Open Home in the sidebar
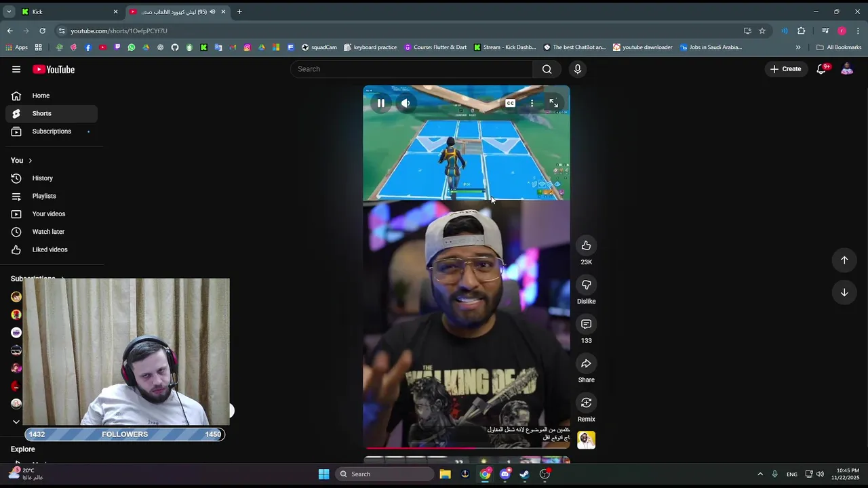This screenshot has height=488, width=868. (x=52, y=96)
